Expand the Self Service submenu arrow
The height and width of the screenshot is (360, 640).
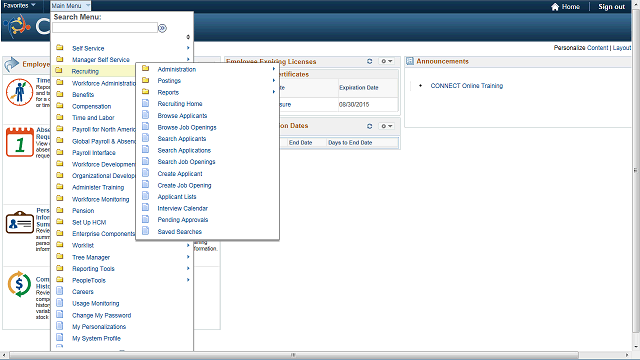pyautogui.click(x=188, y=48)
